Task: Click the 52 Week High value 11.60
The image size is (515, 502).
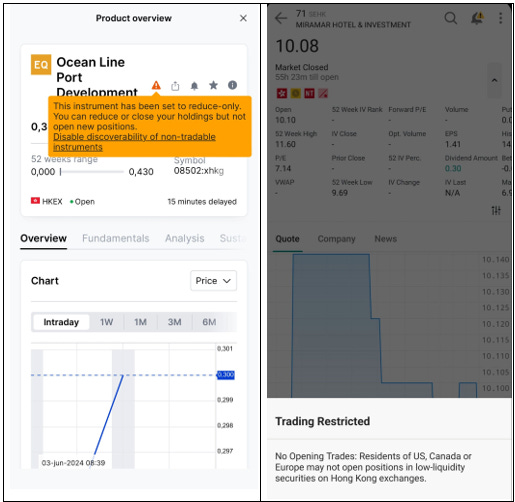Action: [x=285, y=144]
